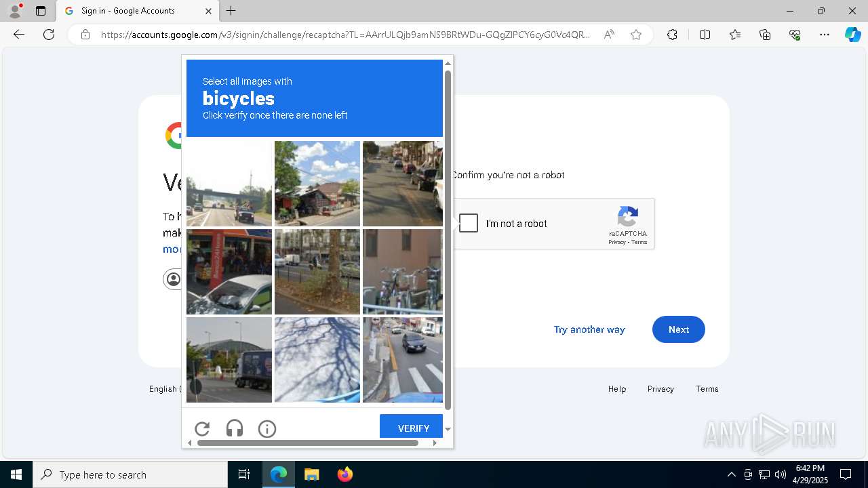Show hidden system tray icons
Image resolution: width=868 pixels, height=488 pixels.
pos(731,474)
